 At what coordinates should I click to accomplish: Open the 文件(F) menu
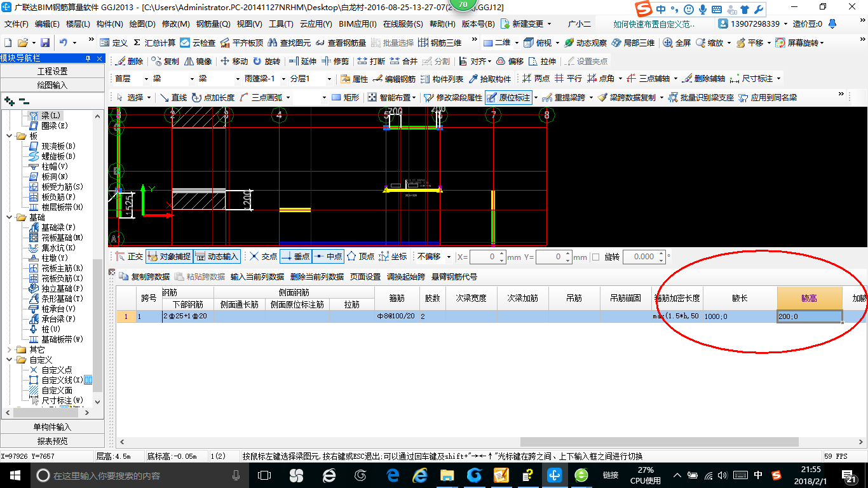(16, 24)
